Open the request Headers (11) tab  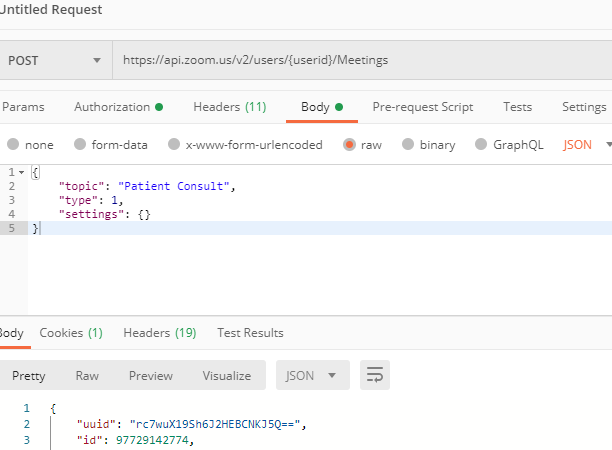click(x=229, y=107)
